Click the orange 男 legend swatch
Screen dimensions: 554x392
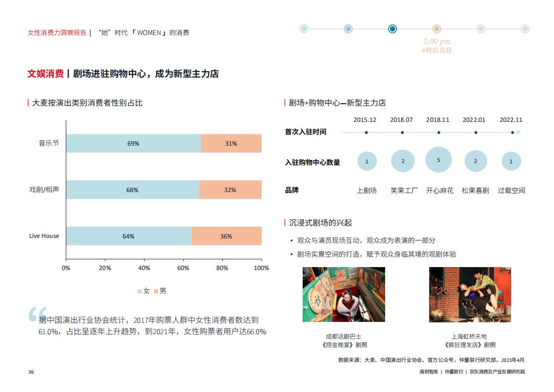(x=156, y=291)
